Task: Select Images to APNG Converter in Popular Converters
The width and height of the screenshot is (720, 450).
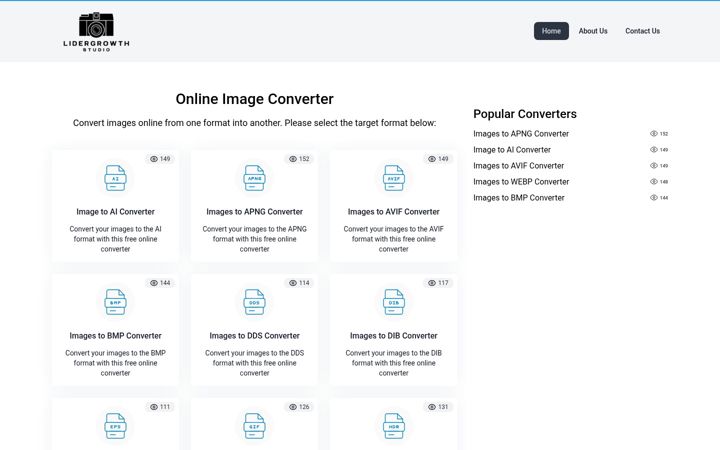Action: [x=521, y=134]
